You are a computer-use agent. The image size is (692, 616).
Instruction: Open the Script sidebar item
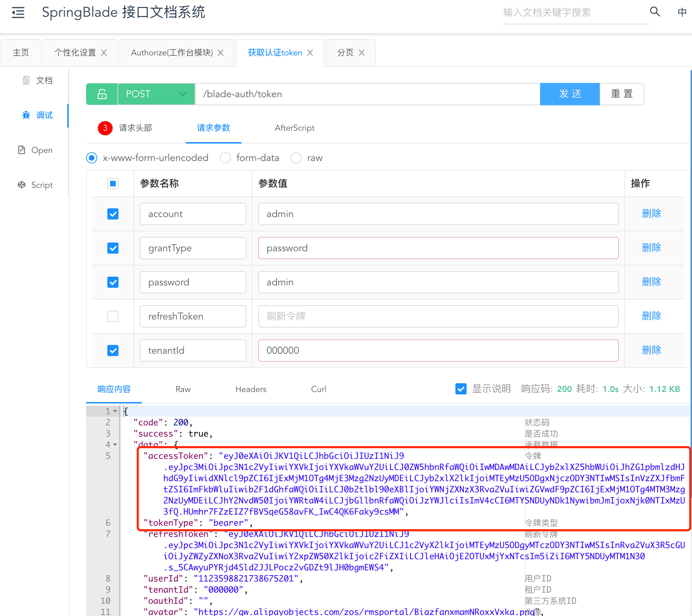point(35,185)
